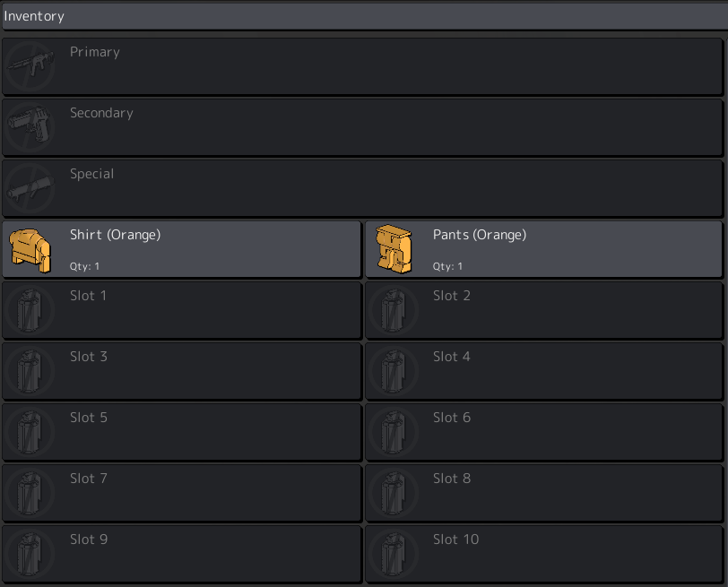Image resolution: width=728 pixels, height=587 pixels.
Task: Select the orange shirt icon
Action: pos(30,250)
